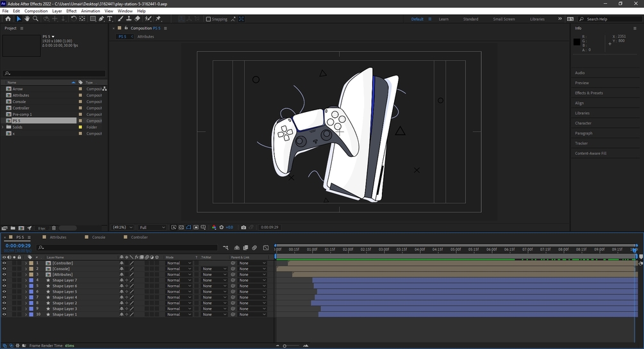Select the Pre-comp 1 project item
Image resolution: width=644 pixels, height=349 pixels.
coord(22,115)
